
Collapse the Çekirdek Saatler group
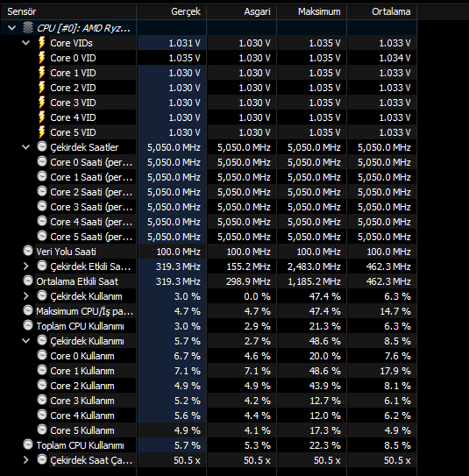(x=26, y=147)
